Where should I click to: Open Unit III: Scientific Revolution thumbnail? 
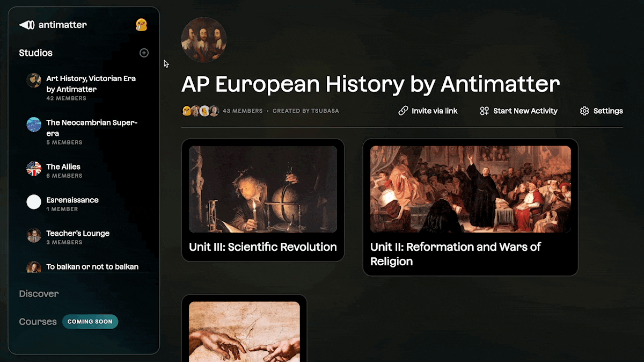[263, 189]
